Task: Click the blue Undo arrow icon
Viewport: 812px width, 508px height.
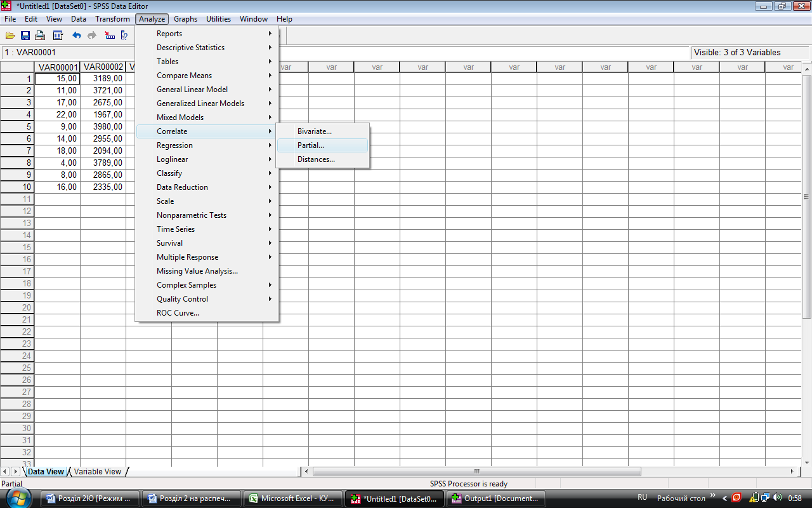Action: [x=77, y=36]
